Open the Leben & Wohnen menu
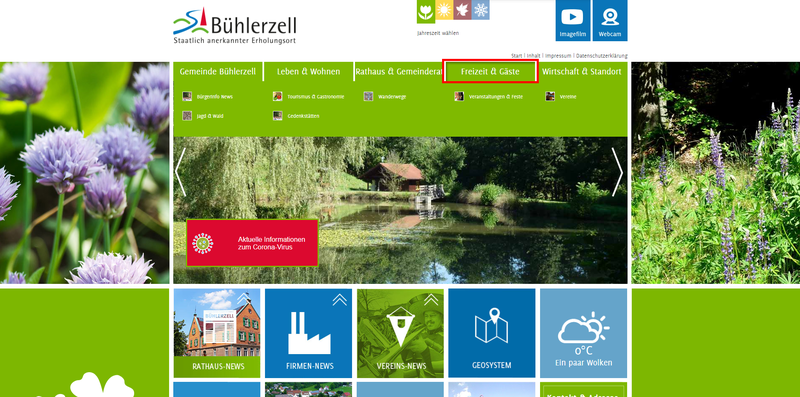The image size is (800, 397). click(309, 72)
